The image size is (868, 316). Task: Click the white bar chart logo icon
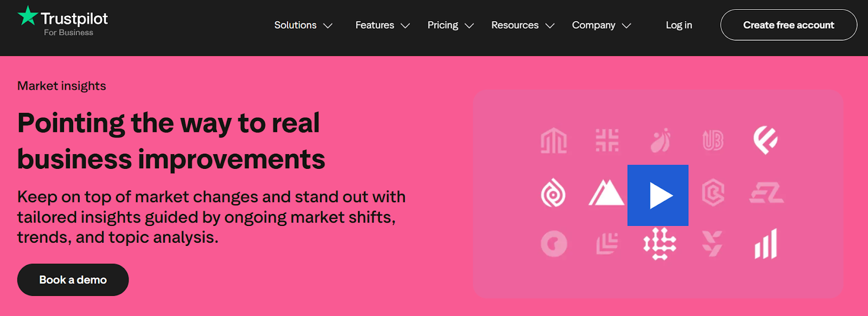pyautogui.click(x=766, y=244)
